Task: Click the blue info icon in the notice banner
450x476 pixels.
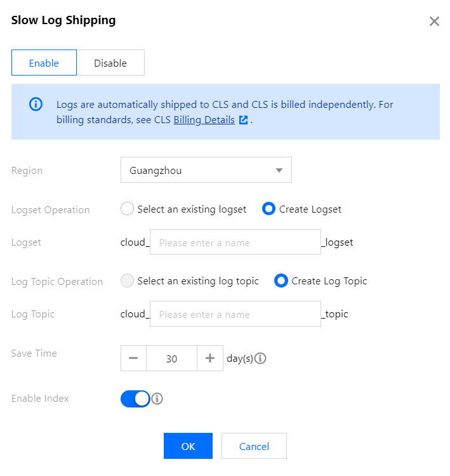Action: (x=36, y=104)
